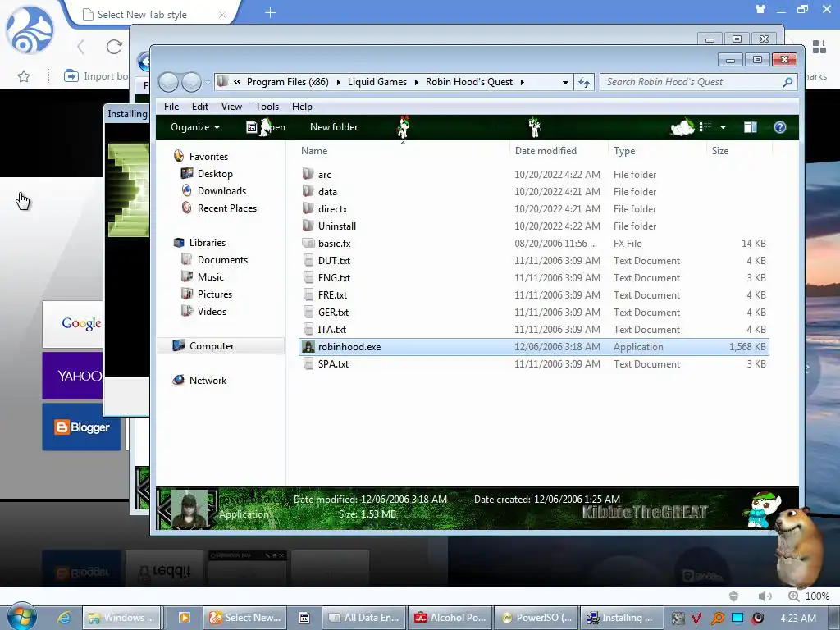
Task: Click the volume icon in browser status bar
Action: click(765, 596)
